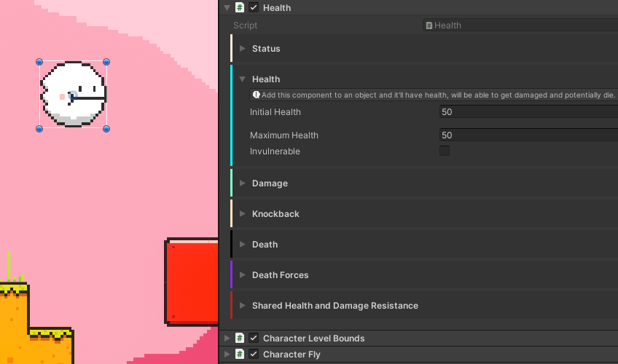Collapse the Health settings group
The image size is (618, 364).
[x=243, y=79]
